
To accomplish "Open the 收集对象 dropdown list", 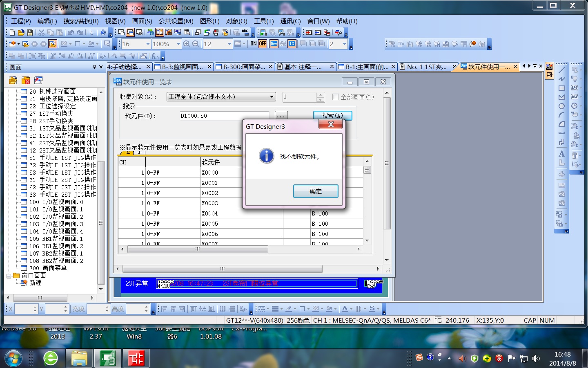I will [272, 97].
